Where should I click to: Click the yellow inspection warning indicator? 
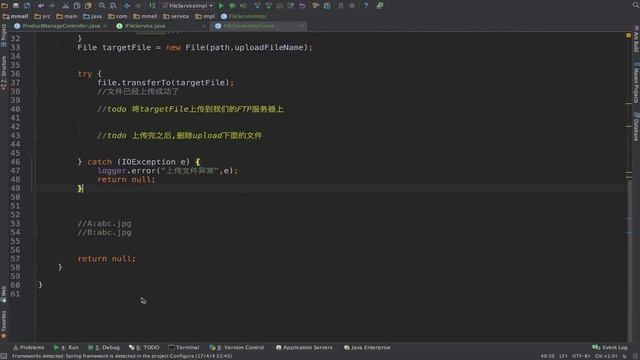click(629, 36)
